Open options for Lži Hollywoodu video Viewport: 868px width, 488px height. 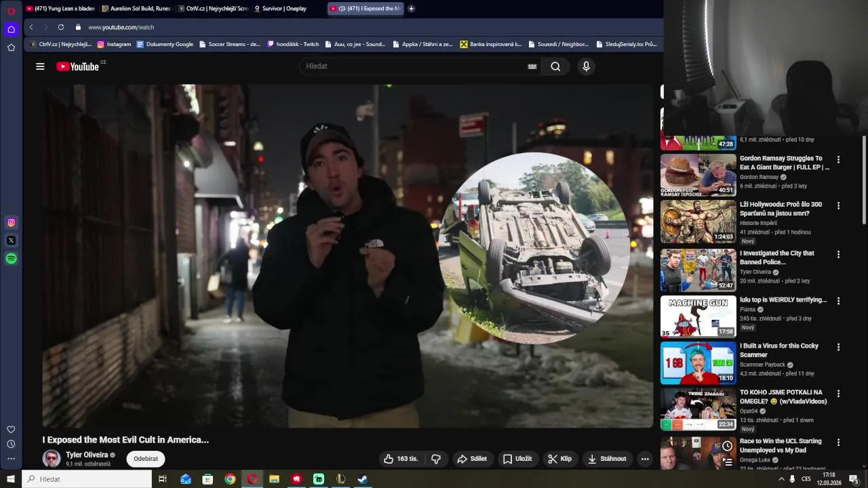click(x=838, y=205)
